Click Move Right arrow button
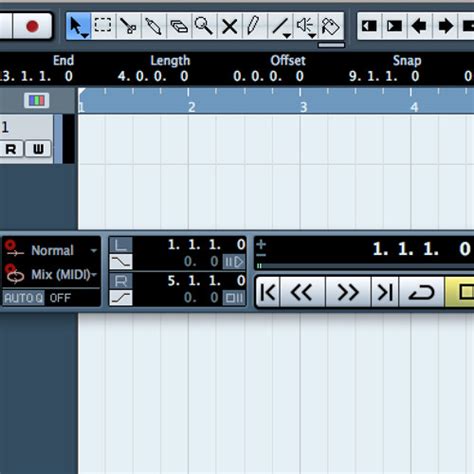This screenshot has width=474, height=474. (x=445, y=26)
